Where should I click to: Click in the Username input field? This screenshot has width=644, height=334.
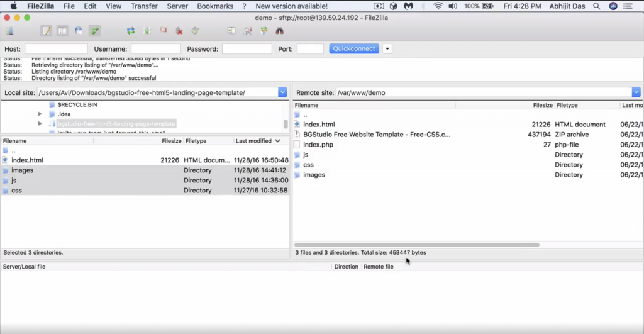(156, 49)
